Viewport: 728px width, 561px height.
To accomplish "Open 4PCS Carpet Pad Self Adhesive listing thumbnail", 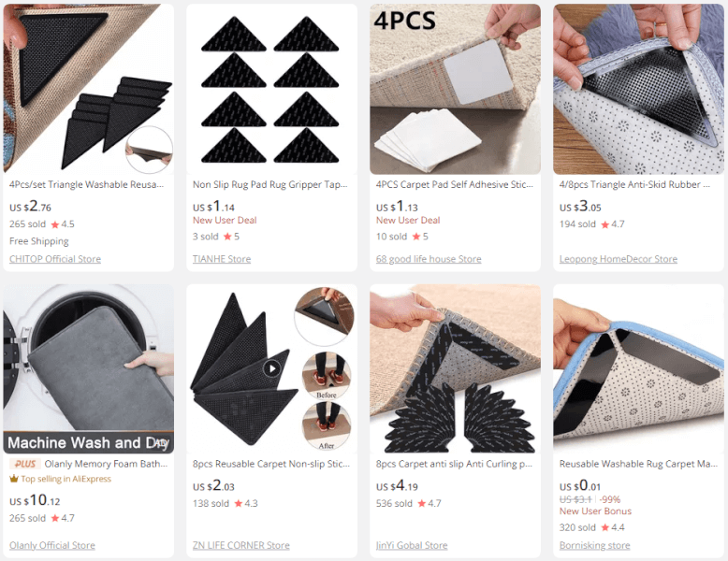I will [x=456, y=89].
